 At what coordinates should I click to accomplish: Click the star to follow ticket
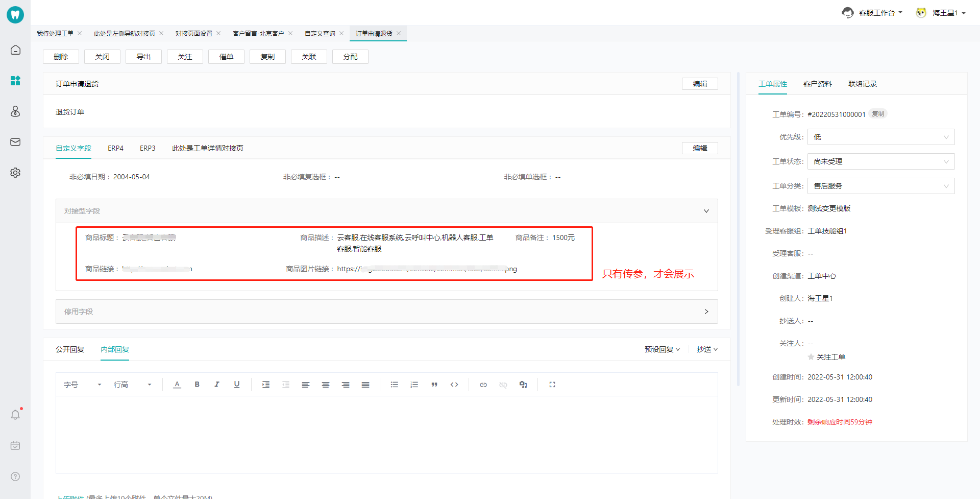click(811, 357)
